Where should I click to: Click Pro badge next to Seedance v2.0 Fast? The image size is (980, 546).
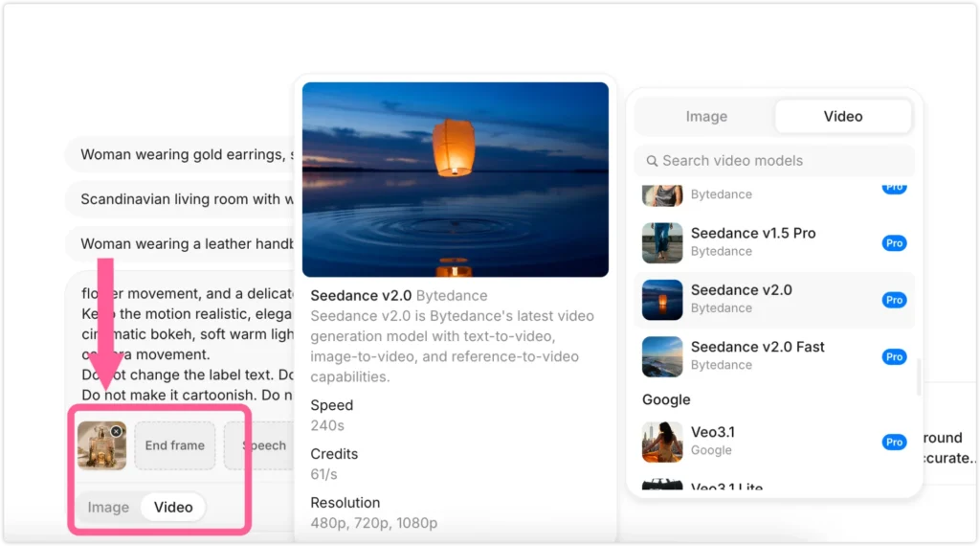tap(895, 356)
